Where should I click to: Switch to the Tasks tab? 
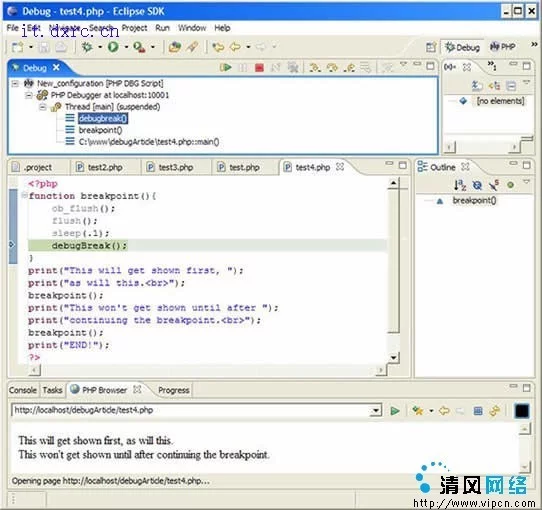coord(52,390)
